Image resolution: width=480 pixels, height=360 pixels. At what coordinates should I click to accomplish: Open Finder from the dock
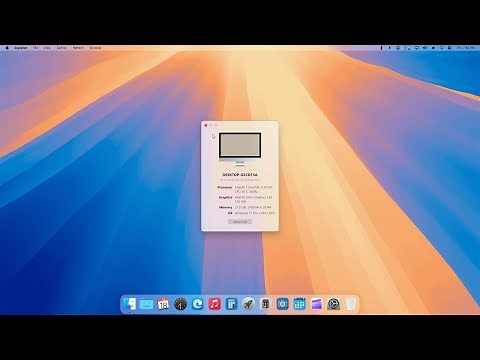[x=129, y=304]
